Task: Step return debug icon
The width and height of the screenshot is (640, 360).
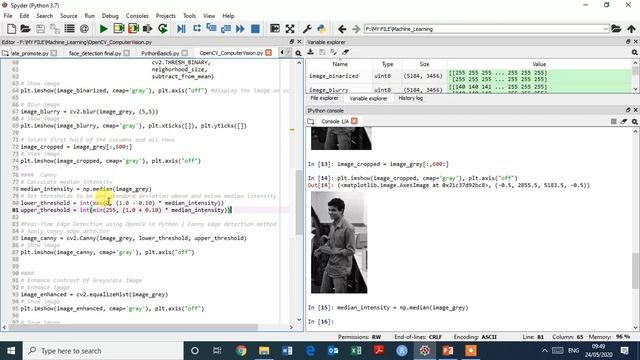Action: coord(226,29)
